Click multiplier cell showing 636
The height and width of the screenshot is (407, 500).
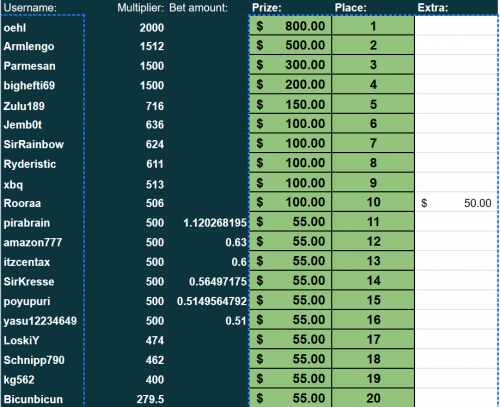tap(125, 124)
